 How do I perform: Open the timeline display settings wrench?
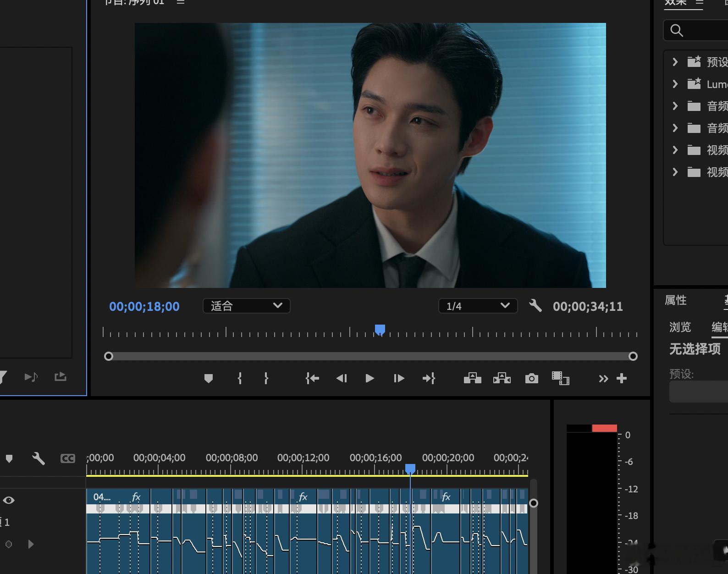point(39,458)
